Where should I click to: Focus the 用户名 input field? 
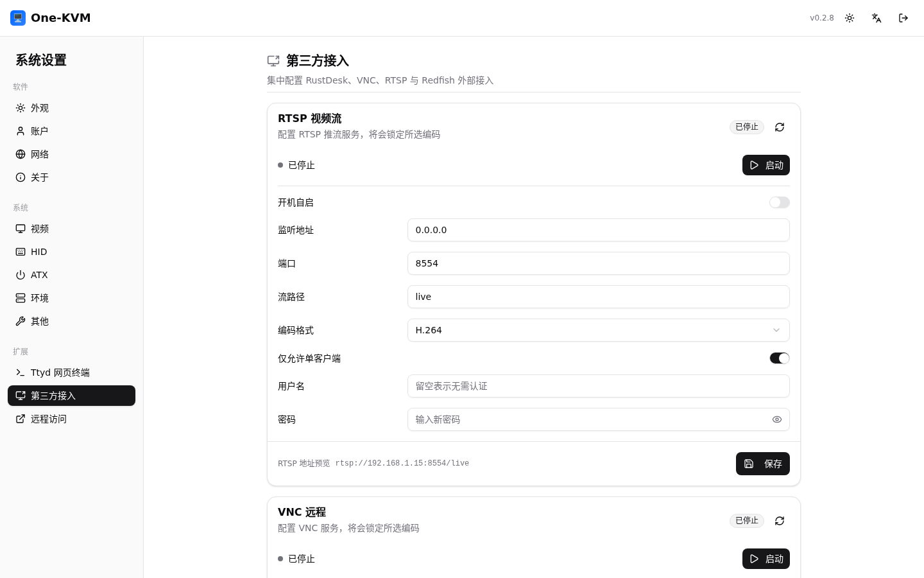[599, 386]
